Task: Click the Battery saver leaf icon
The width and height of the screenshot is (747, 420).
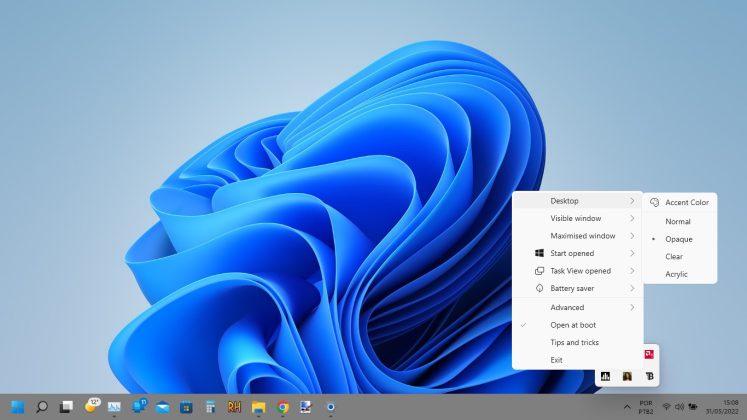Action: pyautogui.click(x=539, y=289)
